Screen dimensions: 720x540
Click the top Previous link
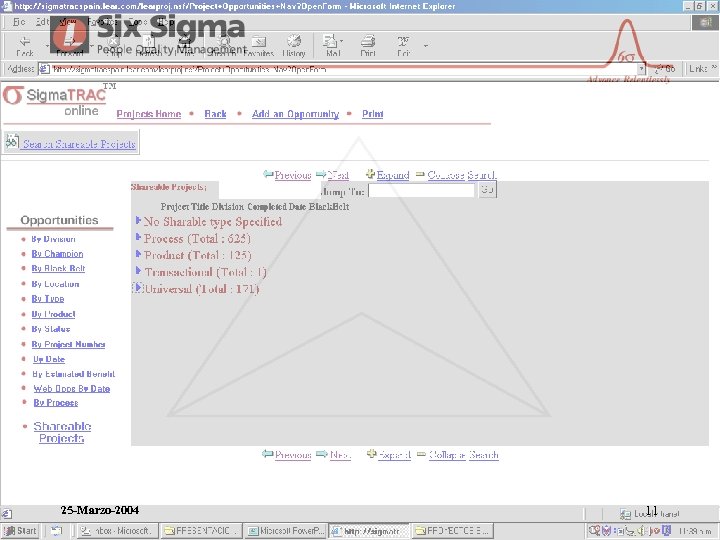pos(293,175)
